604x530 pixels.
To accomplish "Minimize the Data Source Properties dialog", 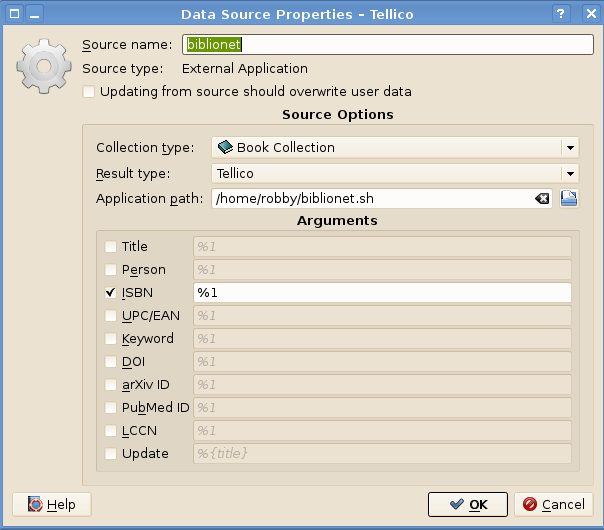I will 35,14.
